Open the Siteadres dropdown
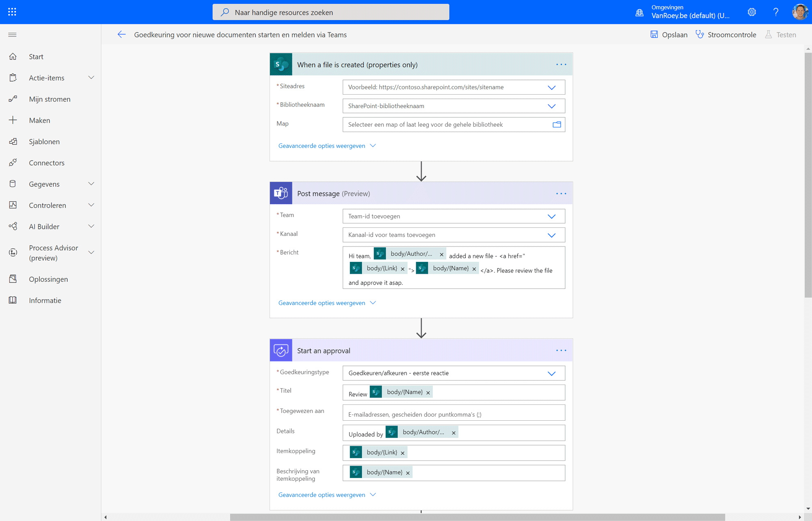The height and width of the screenshot is (521, 812). (551, 87)
